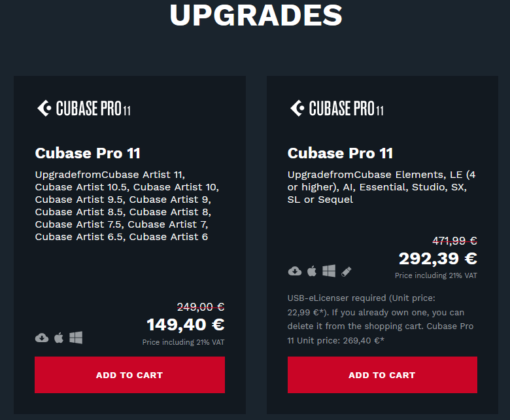Click the download icon in the Elements upgrade card
This screenshot has width=510, height=420.
tap(294, 271)
